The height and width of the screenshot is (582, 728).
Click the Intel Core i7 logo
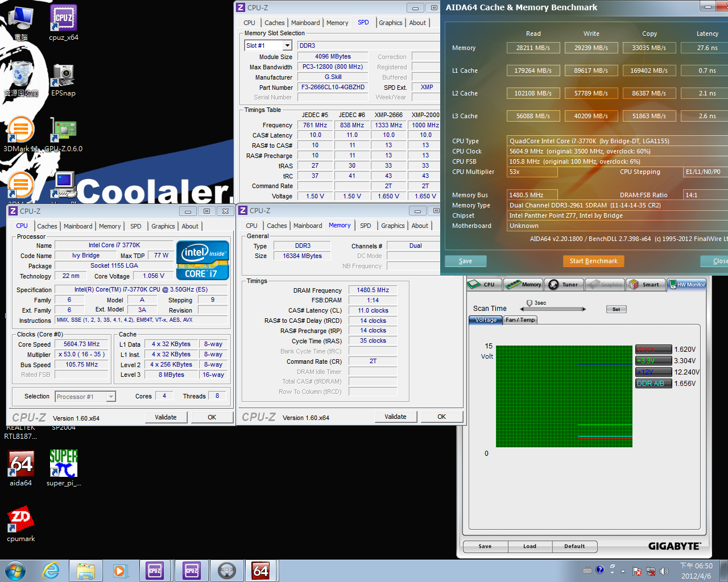pos(203,260)
